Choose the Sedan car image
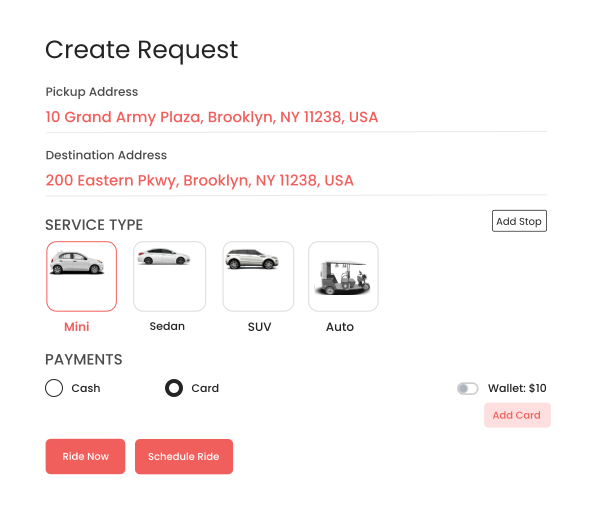This screenshot has width=595, height=507. (x=164, y=256)
